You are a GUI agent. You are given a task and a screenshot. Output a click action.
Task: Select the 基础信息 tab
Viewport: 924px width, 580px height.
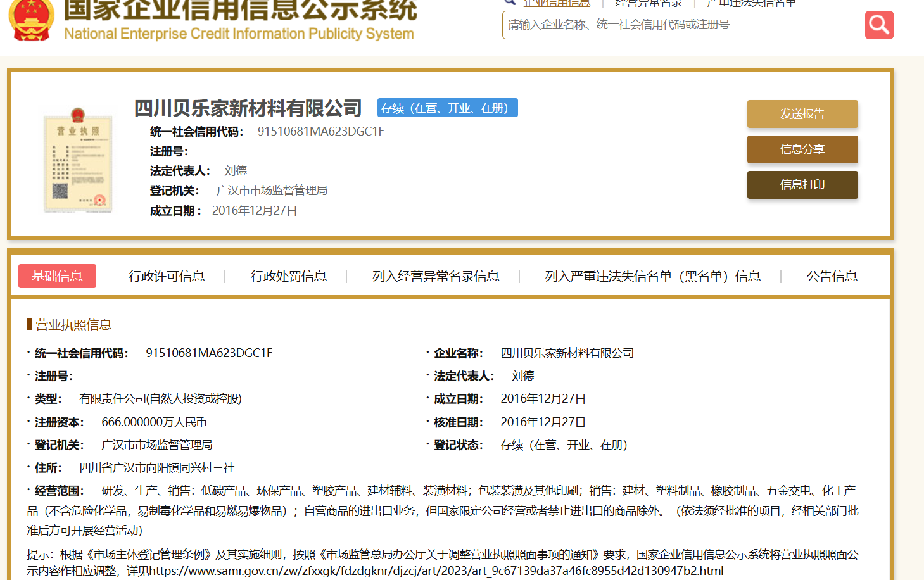click(x=57, y=276)
